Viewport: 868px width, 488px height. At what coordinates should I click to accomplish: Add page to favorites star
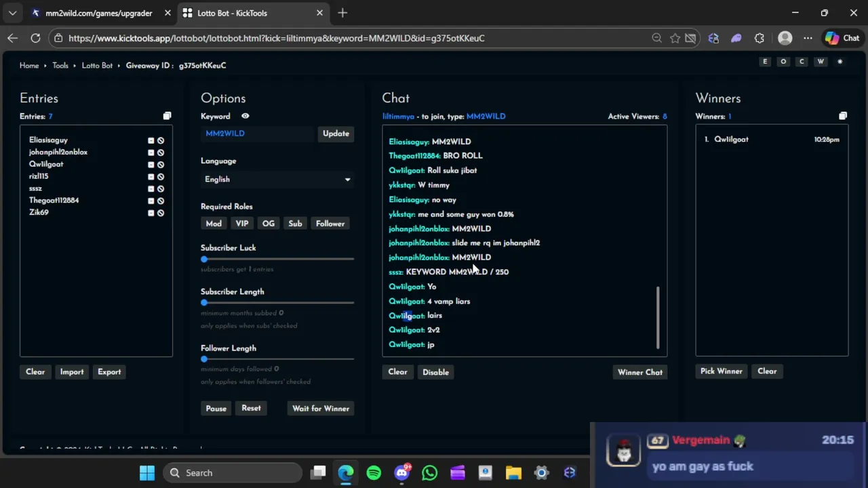pyautogui.click(x=675, y=38)
